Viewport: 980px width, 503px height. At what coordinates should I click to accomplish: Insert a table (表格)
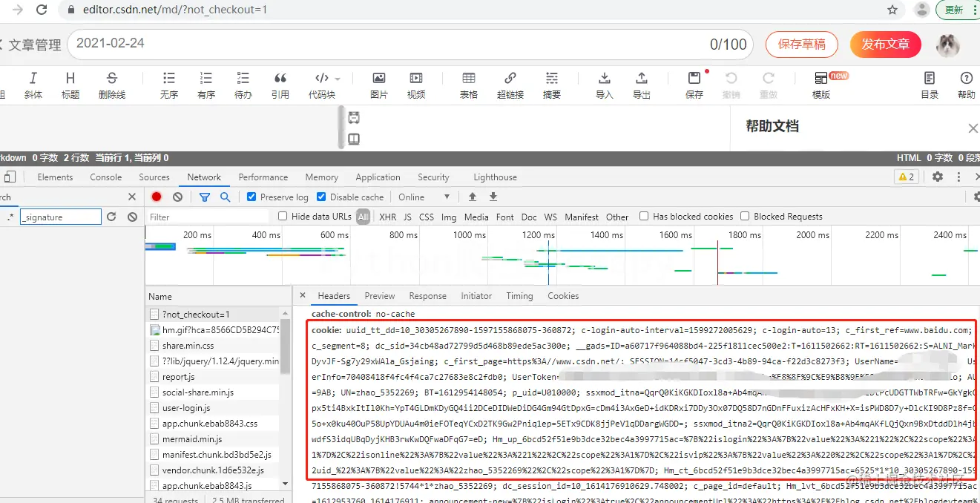pos(469,85)
